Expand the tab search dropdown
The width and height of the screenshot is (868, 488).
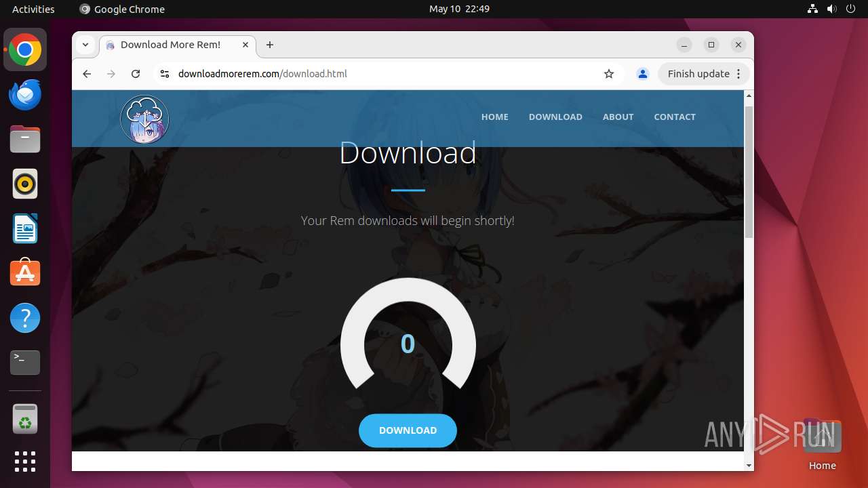click(x=85, y=45)
